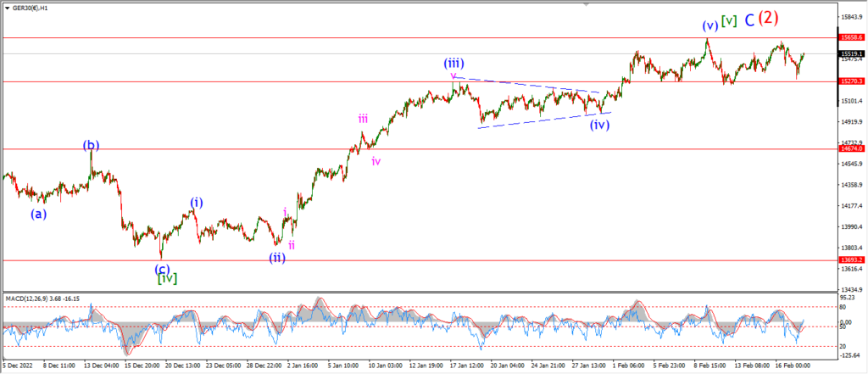
Task: Select the blue (iv) label under the triangle
Action: point(599,125)
